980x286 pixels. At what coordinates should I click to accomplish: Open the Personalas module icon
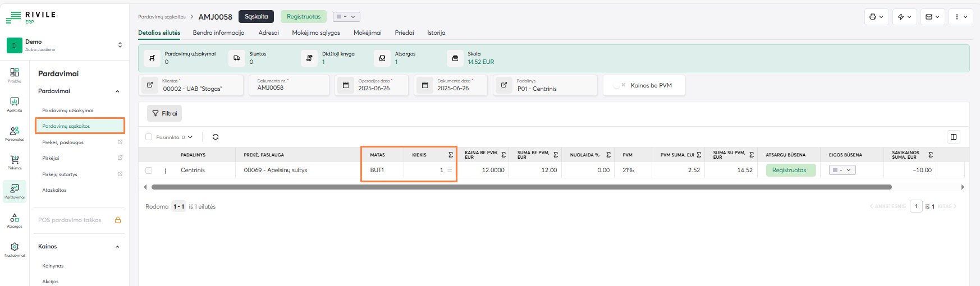15,132
